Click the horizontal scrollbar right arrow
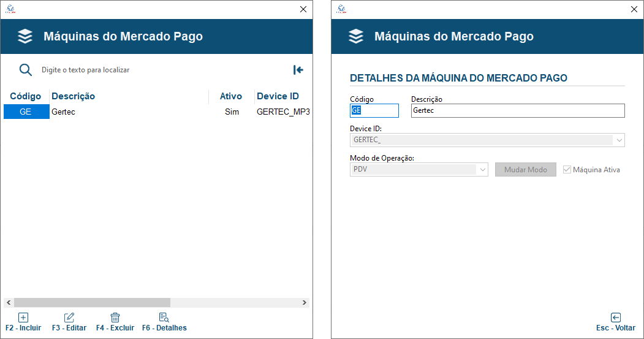The image size is (644, 339). [x=305, y=302]
